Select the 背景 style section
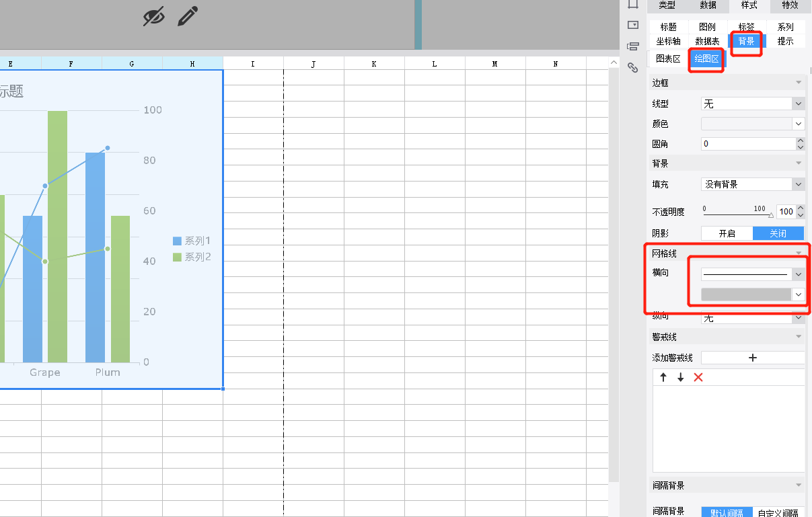 [747, 41]
